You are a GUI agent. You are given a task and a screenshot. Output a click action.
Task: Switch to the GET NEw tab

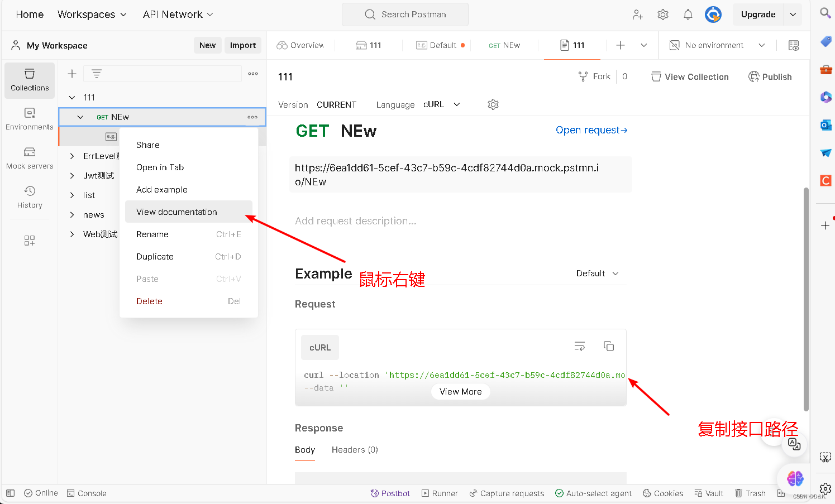point(504,45)
